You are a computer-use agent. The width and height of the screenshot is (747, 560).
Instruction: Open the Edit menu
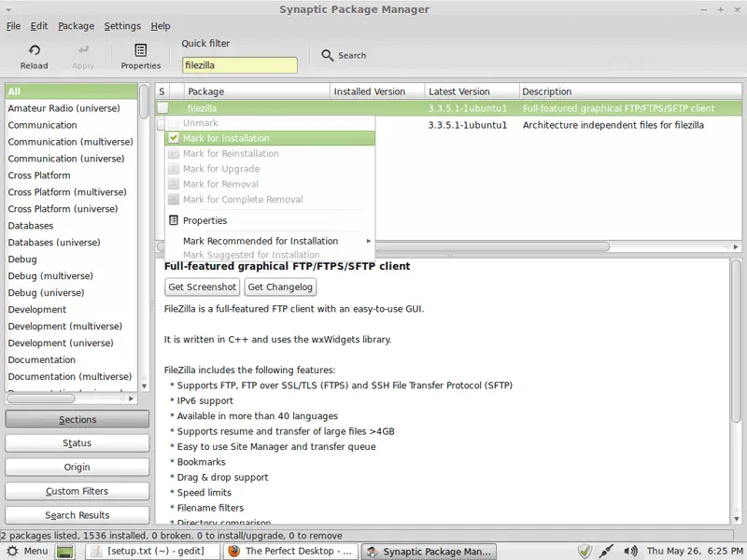pyautogui.click(x=39, y=26)
